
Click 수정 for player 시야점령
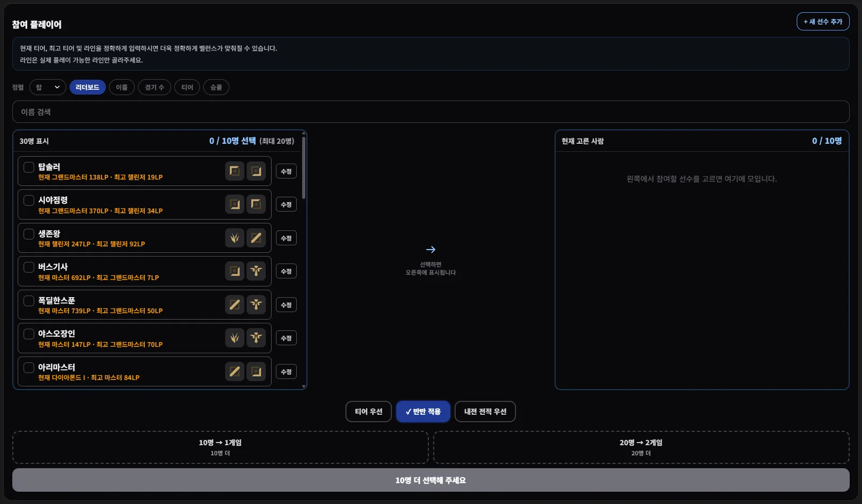pos(286,205)
